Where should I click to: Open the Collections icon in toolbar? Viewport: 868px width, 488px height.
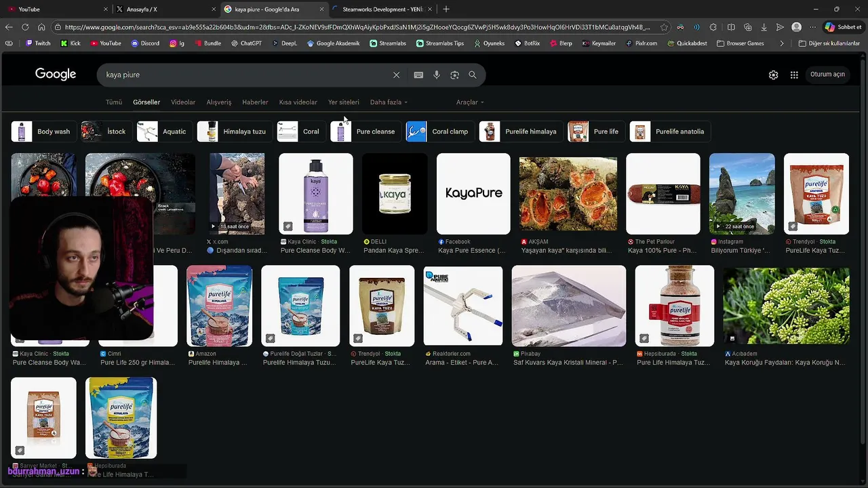point(747,27)
